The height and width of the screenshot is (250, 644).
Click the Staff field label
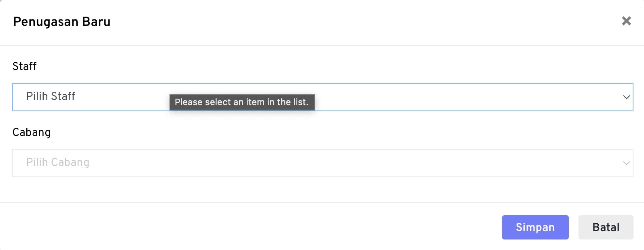point(25,66)
